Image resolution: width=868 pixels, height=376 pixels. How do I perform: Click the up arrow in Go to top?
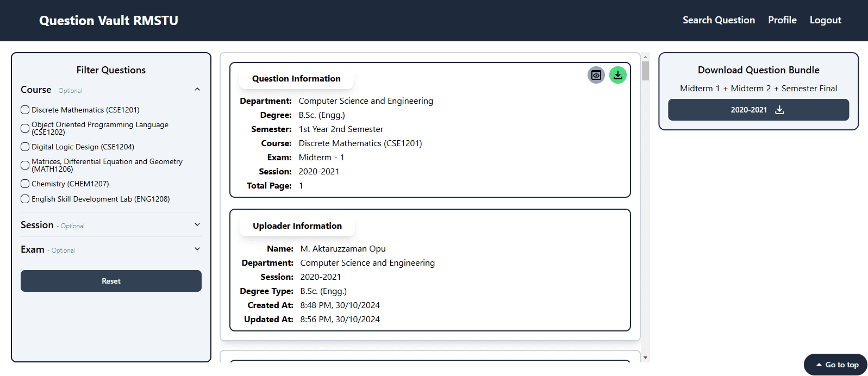819,365
